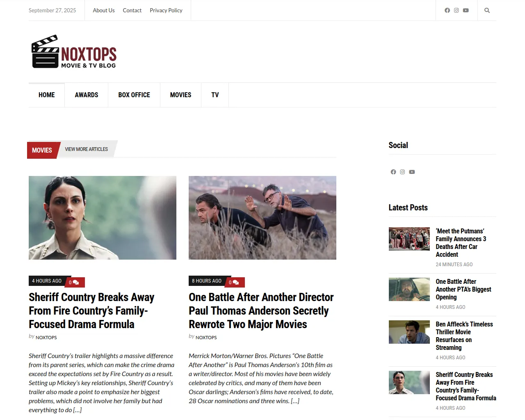Read 'Sheriff Country Breaks Away' main headline

(x=91, y=310)
